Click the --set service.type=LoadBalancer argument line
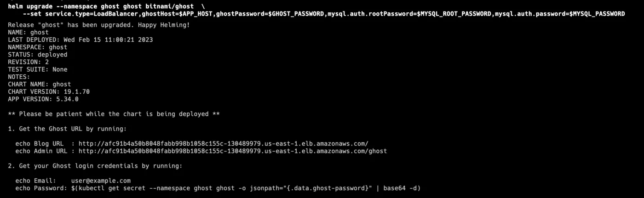The image size is (644, 198). pyautogui.click(x=322, y=14)
